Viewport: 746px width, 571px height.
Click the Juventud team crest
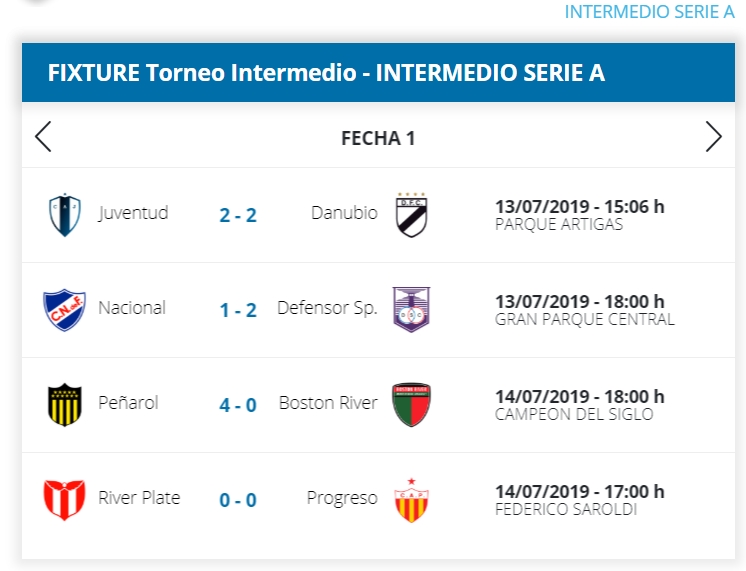[x=65, y=214]
